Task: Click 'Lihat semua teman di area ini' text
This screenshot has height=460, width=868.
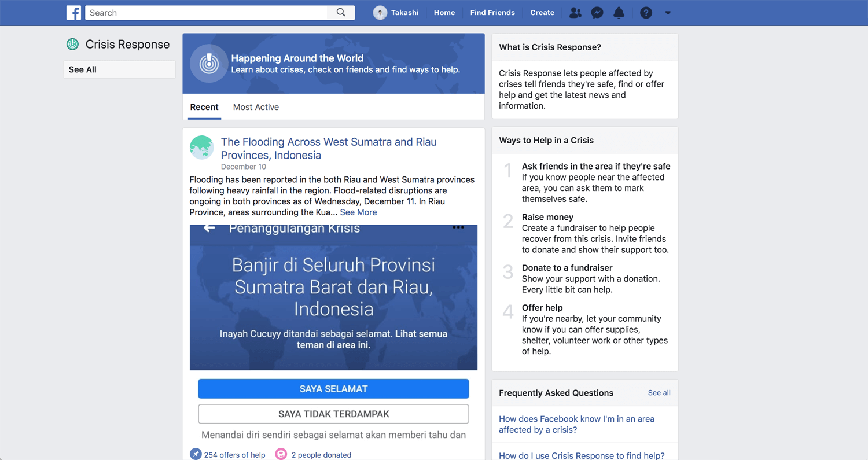Action: 372,340
